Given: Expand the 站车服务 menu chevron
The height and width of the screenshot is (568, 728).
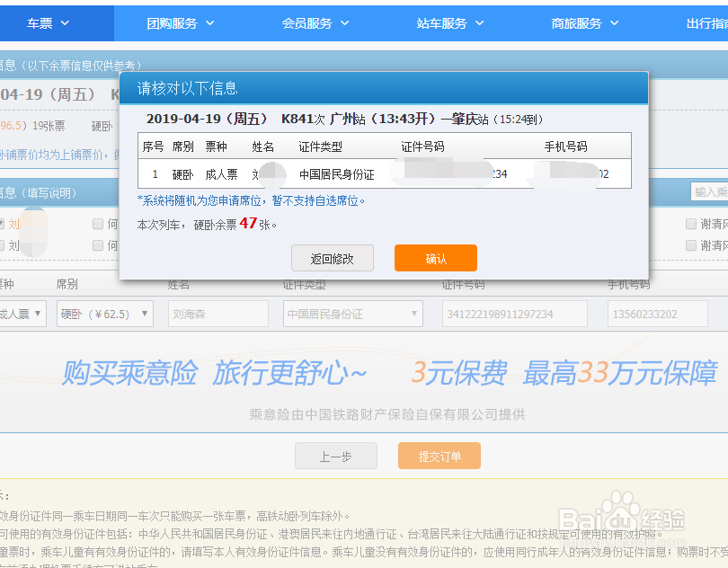Looking at the screenshot, I should [480, 22].
